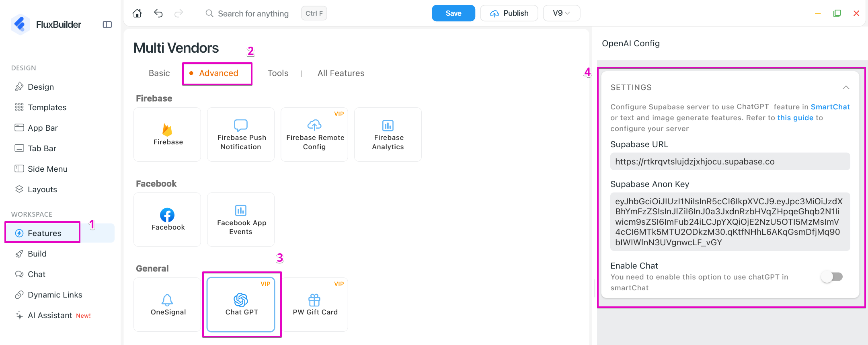Open Dynamic Links in the sidebar
The width and height of the screenshot is (868, 345).
pyautogui.click(x=48, y=295)
